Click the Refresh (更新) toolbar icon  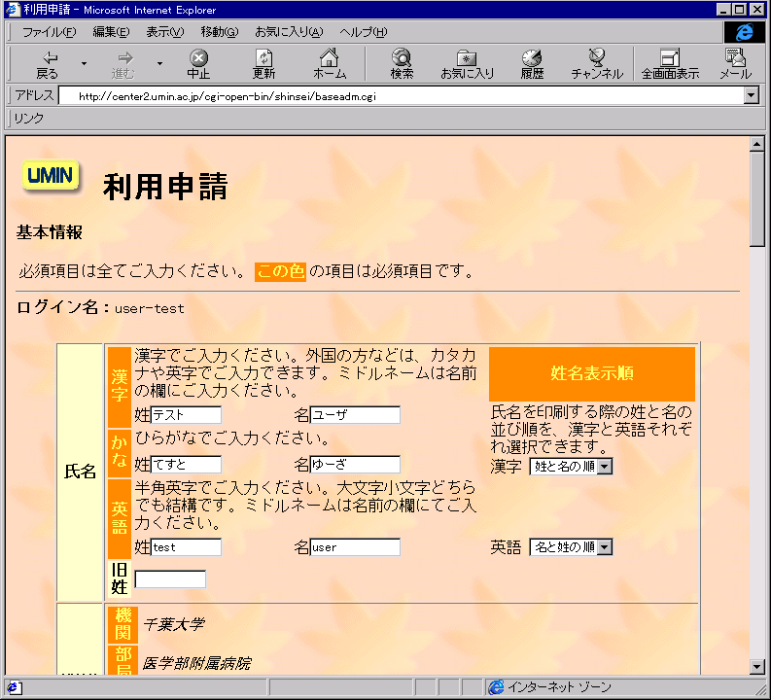coord(263,64)
